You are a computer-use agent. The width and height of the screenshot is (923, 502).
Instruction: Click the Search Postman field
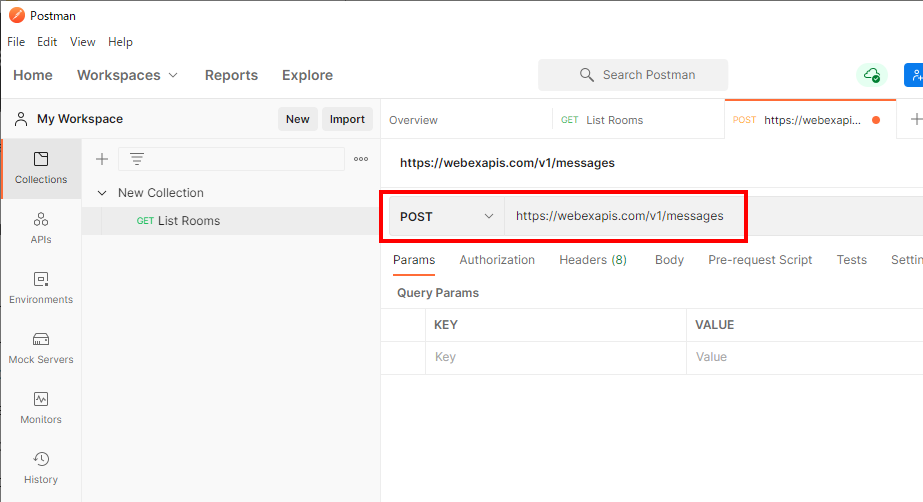[x=633, y=75]
